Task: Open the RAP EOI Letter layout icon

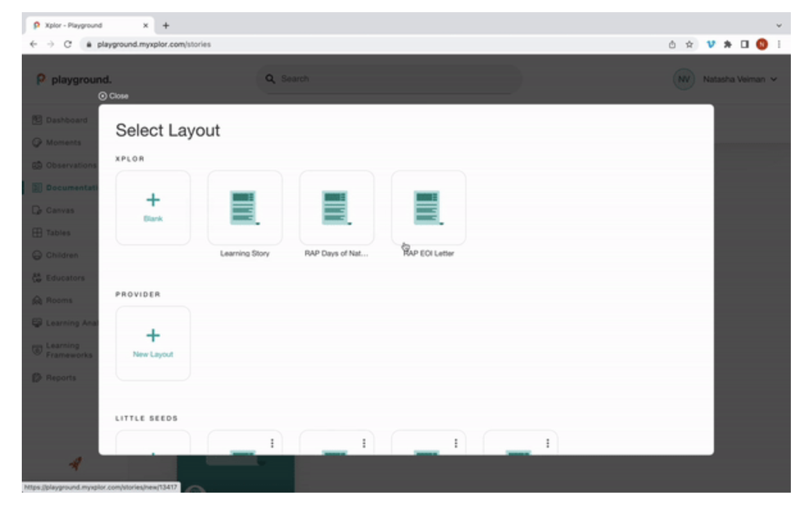Action: coord(429,208)
